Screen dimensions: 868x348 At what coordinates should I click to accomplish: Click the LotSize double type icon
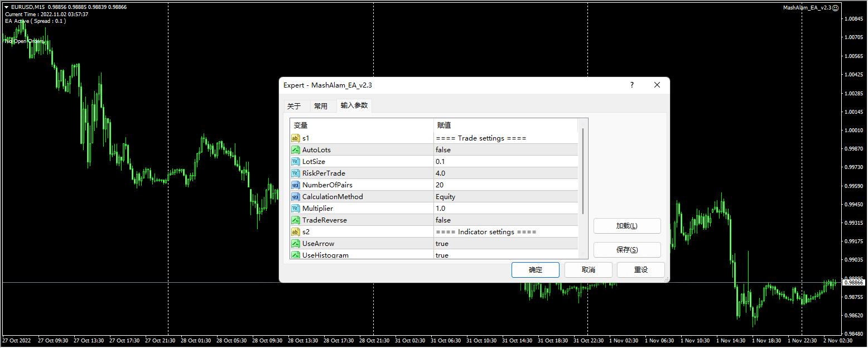coord(295,162)
